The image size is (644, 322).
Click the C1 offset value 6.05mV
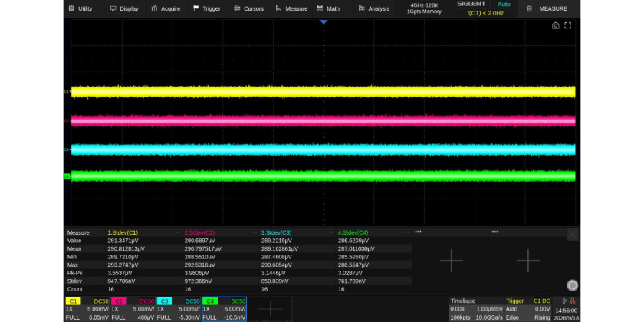click(99, 317)
